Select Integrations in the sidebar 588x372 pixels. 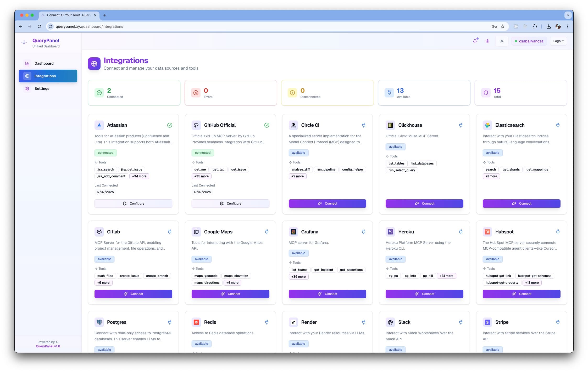[48, 76]
